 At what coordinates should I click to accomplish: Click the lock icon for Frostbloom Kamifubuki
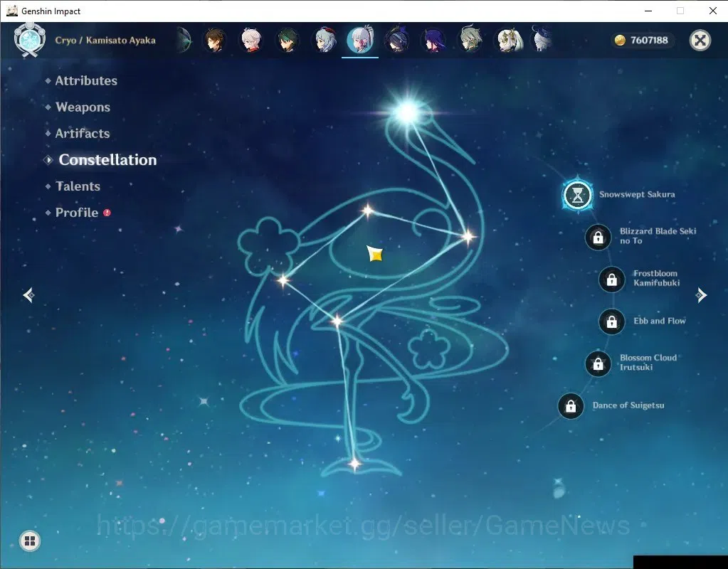pos(611,280)
